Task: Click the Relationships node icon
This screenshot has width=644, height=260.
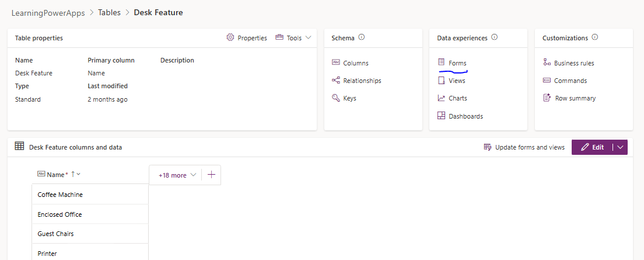Action: [336, 80]
